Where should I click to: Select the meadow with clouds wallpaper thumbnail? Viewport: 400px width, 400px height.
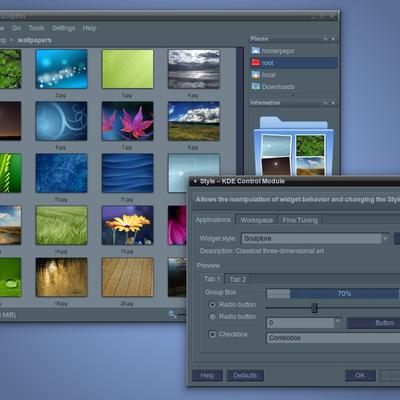194,121
